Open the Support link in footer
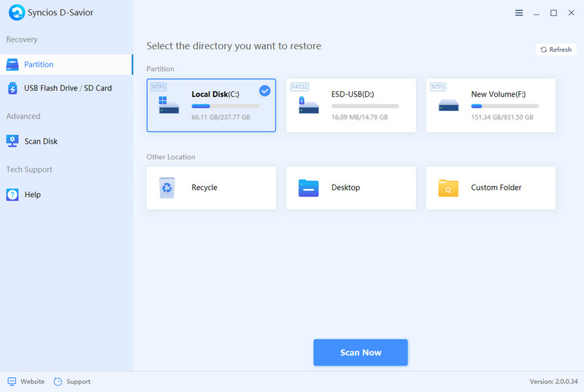The height and width of the screenshot is (392, 584). [72, 382]
